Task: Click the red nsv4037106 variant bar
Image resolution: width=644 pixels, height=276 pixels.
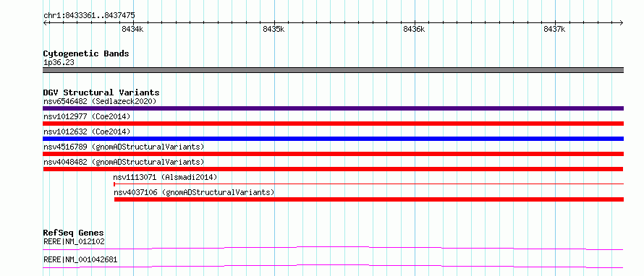Action: click(369, 199)
